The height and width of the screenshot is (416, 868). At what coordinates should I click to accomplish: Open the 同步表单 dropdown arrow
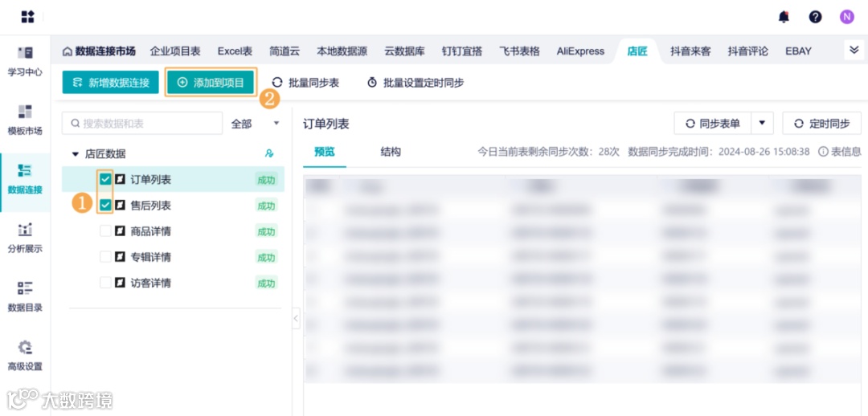(762, 124)
